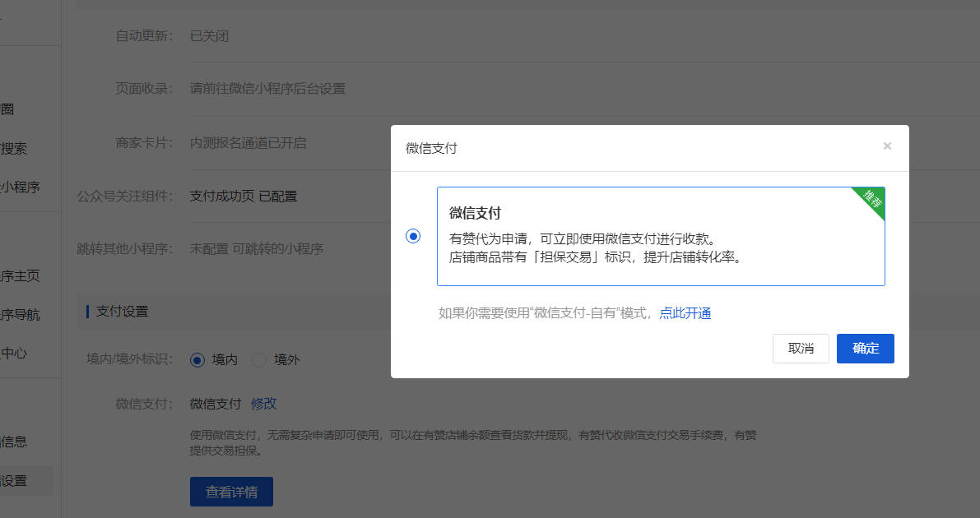Screen dimensions: 980x518
Task: Click the 已关闭 auto-update status
Action: coord(209,36)
